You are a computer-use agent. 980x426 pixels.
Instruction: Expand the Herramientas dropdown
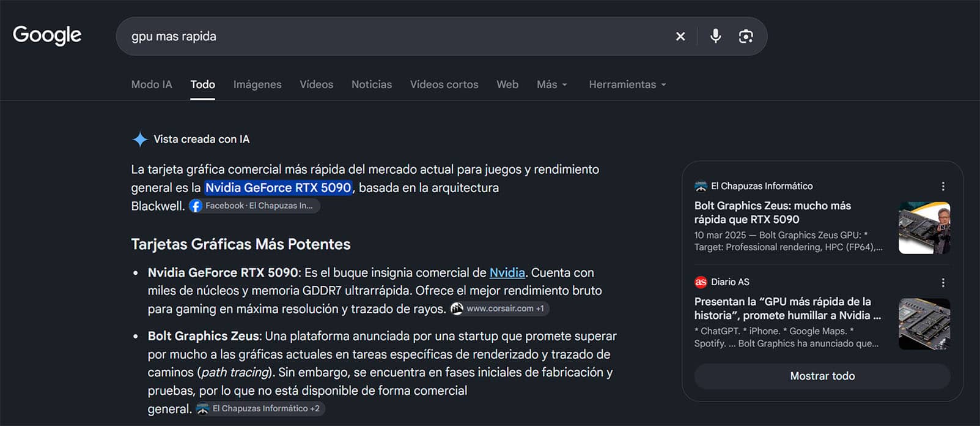pyautogui.click(x=627, y=84)
